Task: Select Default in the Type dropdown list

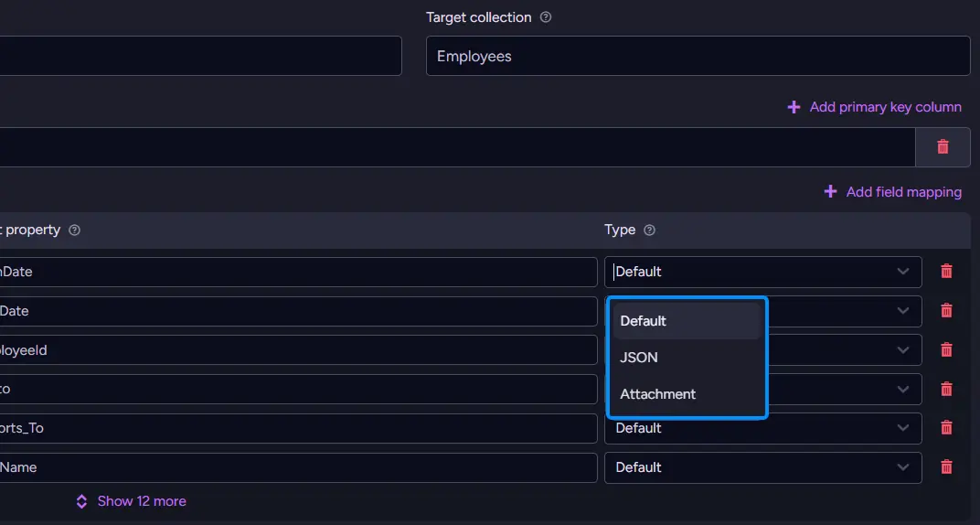Action: [x=687, y=321]
